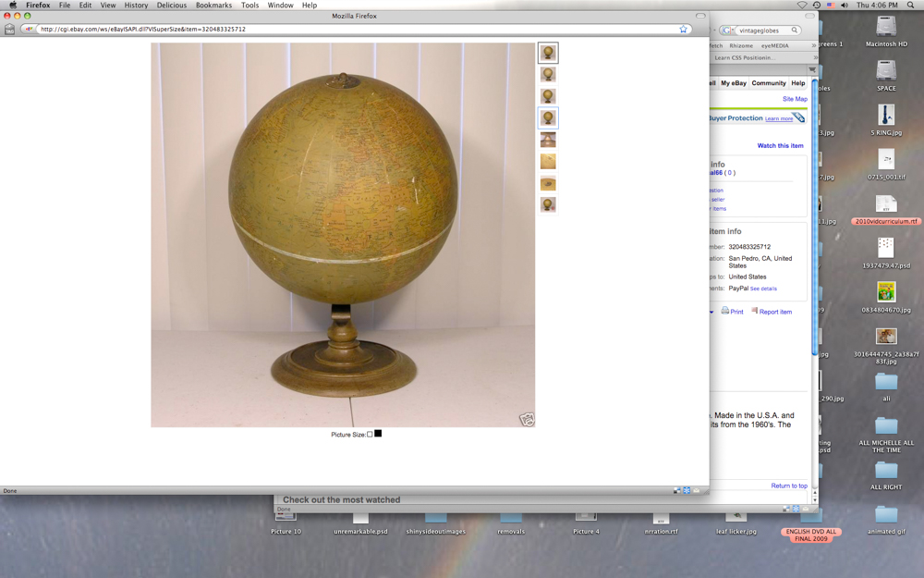Open the volume control in the menu bar

(x=845, y=6)
